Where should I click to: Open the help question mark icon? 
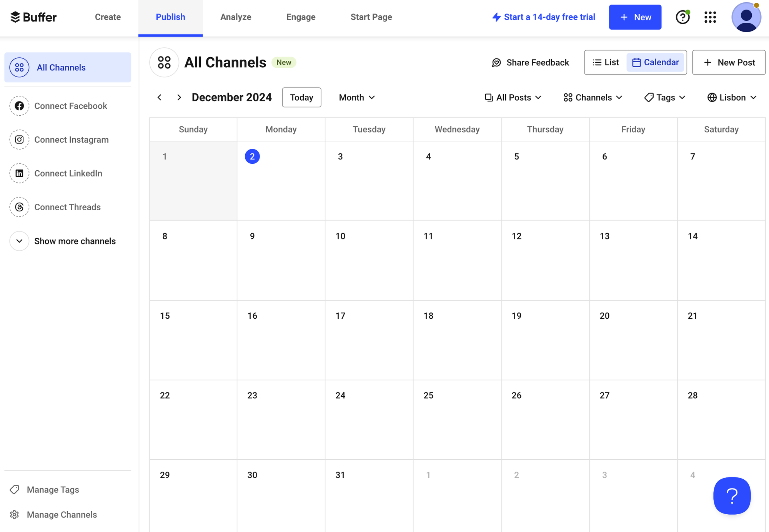pos(682,17)
